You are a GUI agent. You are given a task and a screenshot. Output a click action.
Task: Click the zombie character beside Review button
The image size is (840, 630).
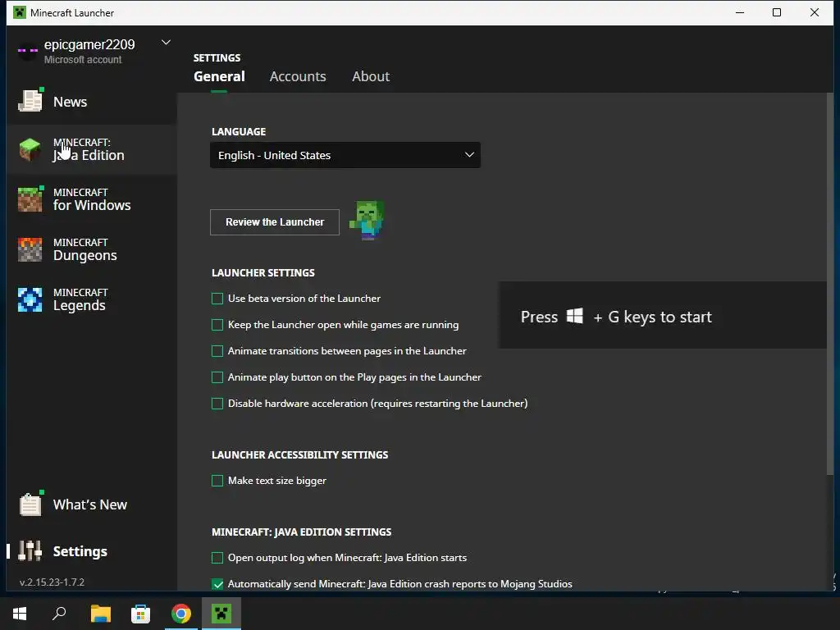point(367,220)
